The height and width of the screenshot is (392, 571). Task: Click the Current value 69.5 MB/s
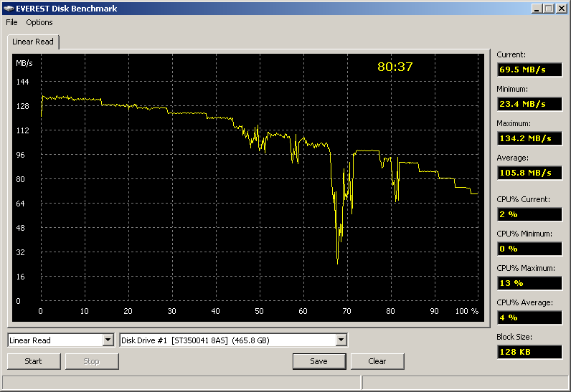pyautogui.click(x=529, y=70)
